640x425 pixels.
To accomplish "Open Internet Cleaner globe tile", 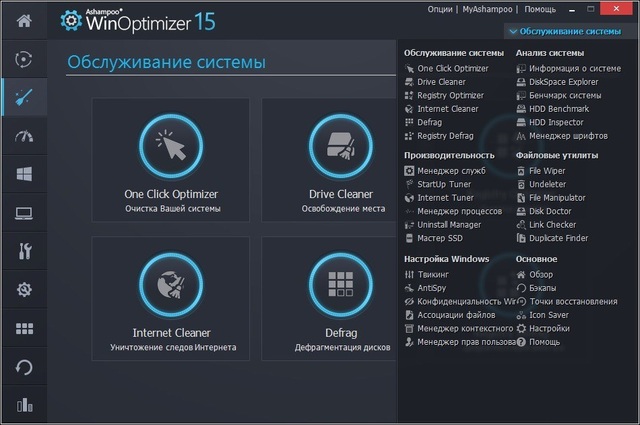I will pos(171,286).
